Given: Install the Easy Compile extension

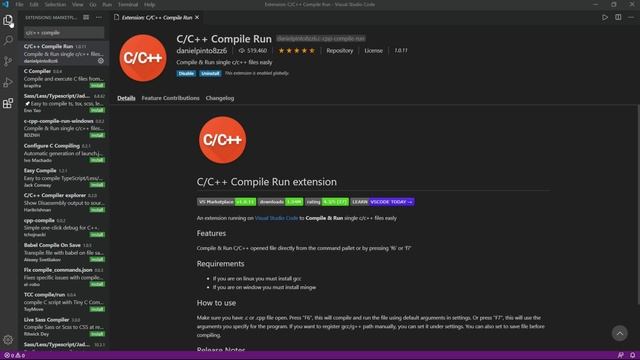Looking at the screenshot, I should click(x=97, y=185).
